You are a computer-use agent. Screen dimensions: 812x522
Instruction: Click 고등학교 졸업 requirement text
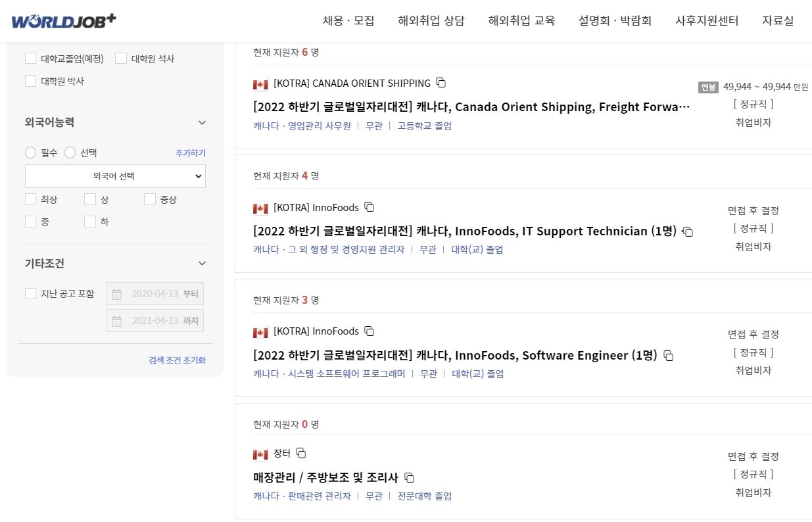point(424,126)
